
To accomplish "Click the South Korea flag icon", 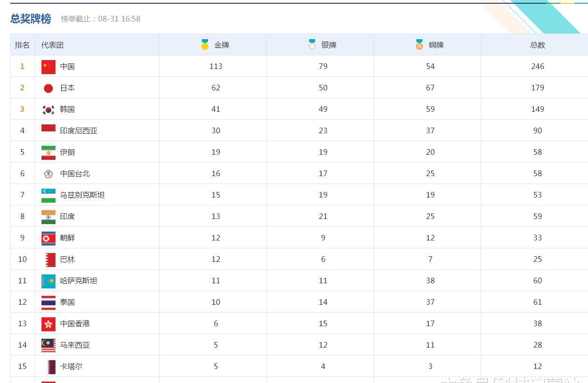I will [x=48, y=109].
